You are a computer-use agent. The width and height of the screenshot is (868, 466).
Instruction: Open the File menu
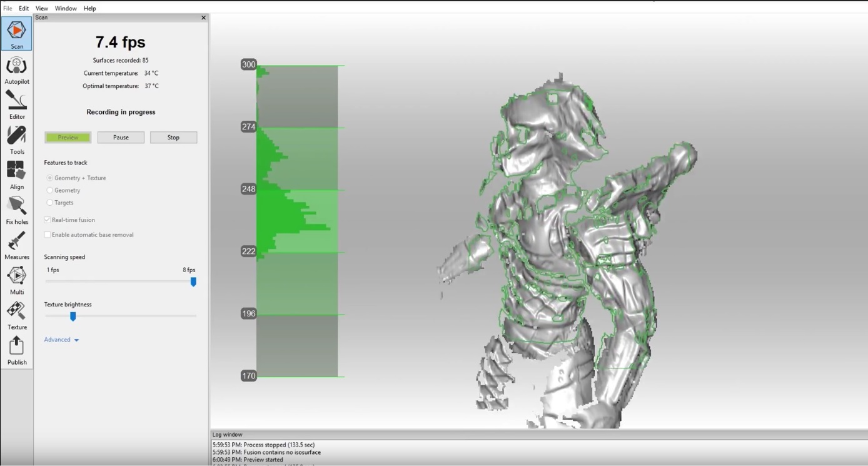click(8, 8)
